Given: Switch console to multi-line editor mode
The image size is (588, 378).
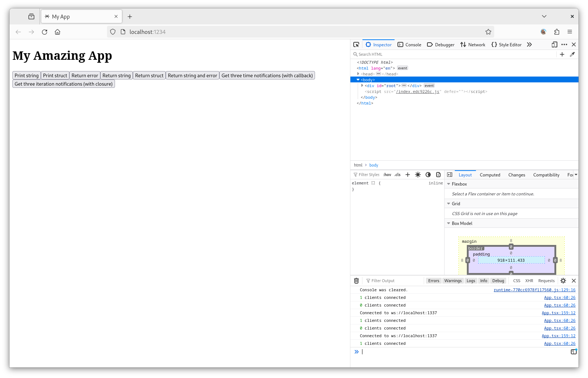Looking at the screenshot, I should [x=574, y=352].
